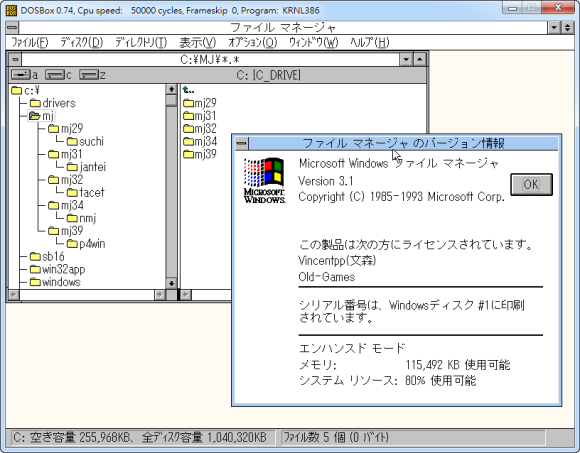Click the DOSBox title bar icon
This screenshot has height=453, width=580.
pos(11,10)
